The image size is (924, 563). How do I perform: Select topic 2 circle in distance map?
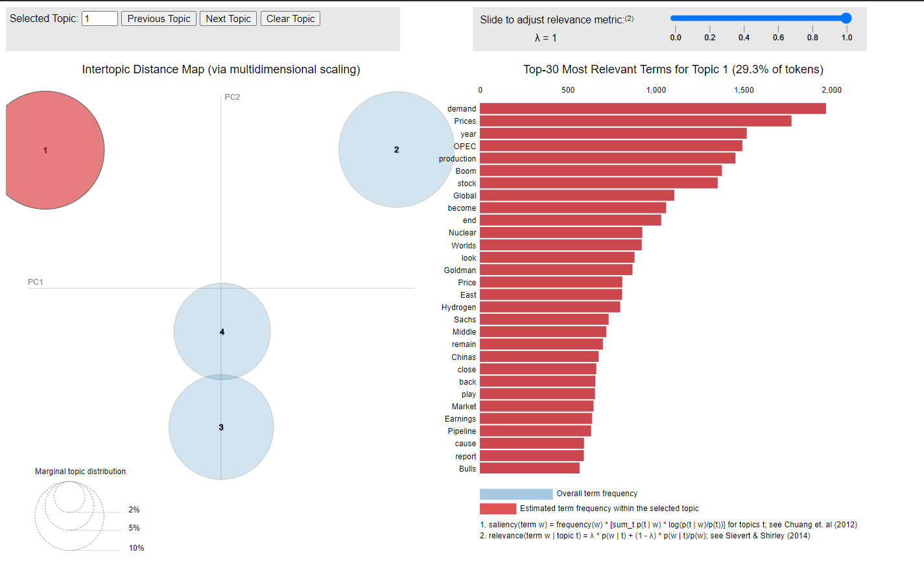coord(396,150)
